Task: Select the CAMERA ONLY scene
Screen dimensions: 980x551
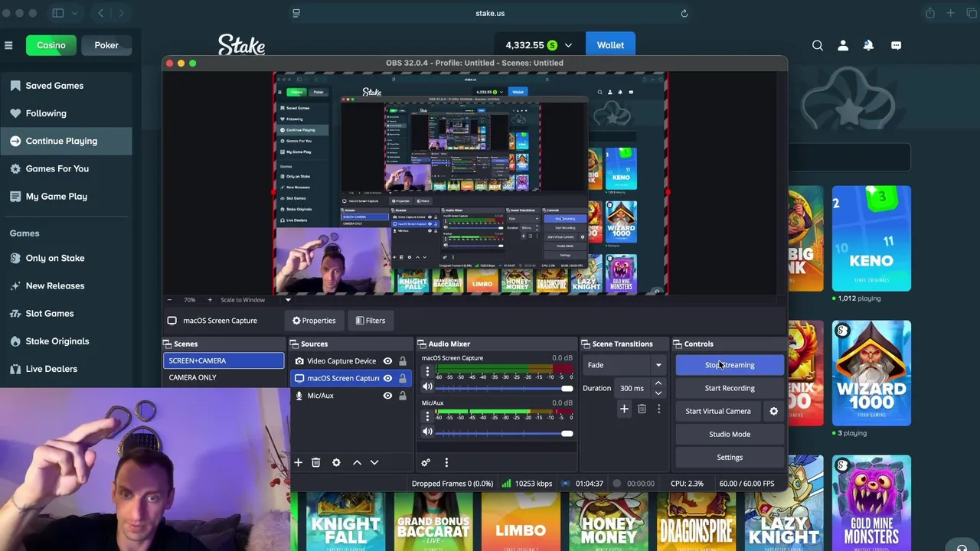Action: (x=224, y=377)
